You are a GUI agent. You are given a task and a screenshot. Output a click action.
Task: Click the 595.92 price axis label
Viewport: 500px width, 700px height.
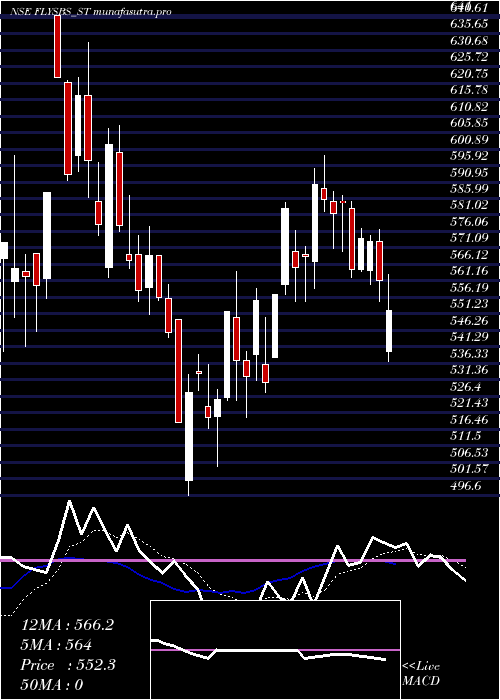pyautogui.click(x=470, y=156)
